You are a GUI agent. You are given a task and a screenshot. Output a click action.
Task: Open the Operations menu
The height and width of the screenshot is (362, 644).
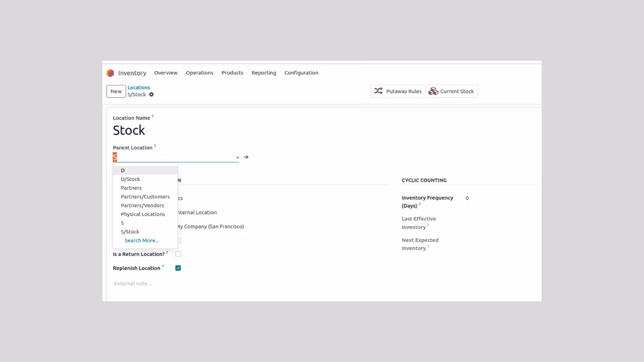coord(199,73)
